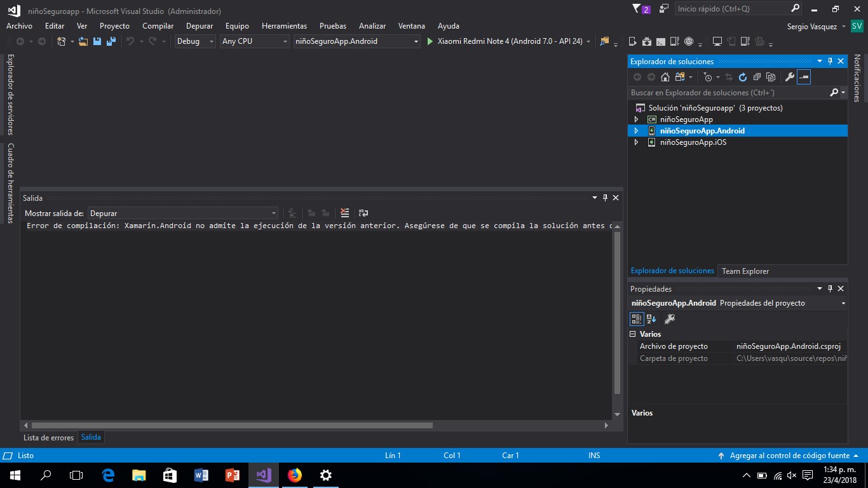Screen dimensions: 868x488
Task: Open the Depurar menu
Action: (x=200, y=26)
